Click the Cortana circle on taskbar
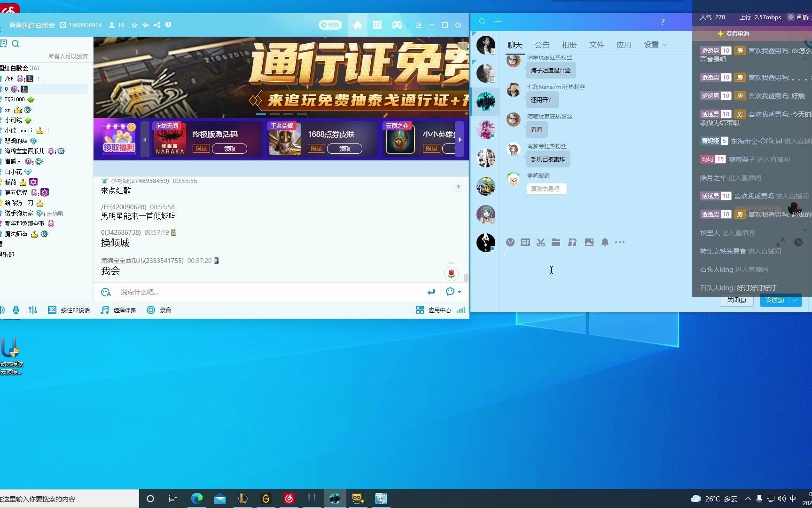Screen dimensions: 812x508 (150, 499)
